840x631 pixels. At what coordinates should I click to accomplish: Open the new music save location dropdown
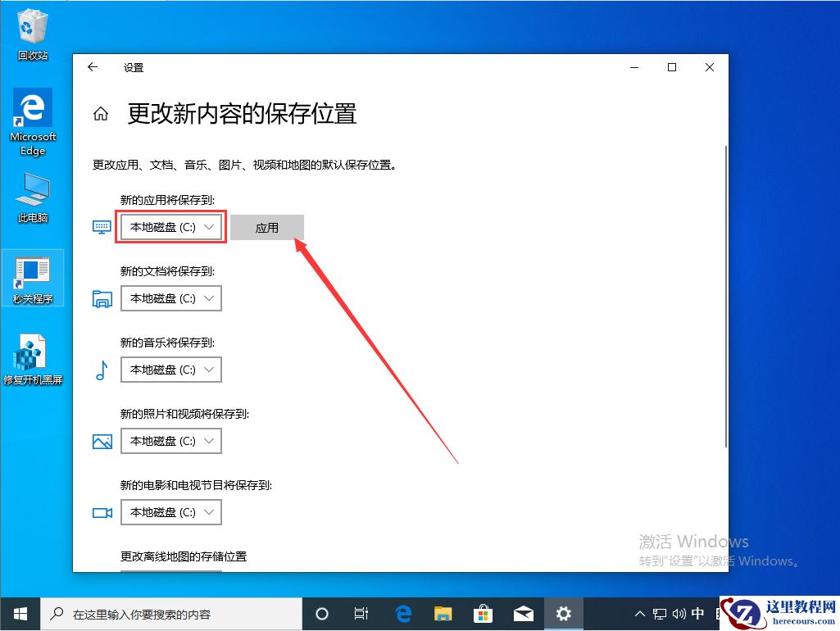click(x=170, y=370)
